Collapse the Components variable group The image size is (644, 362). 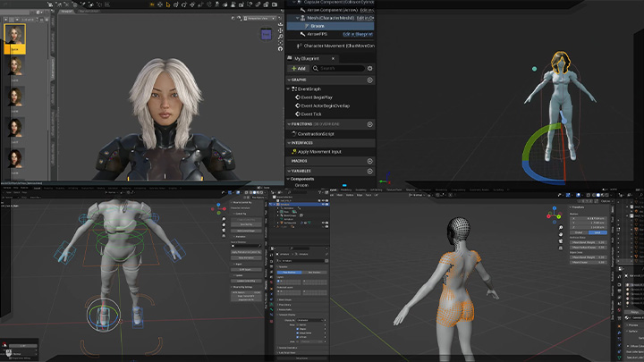pyautogui.click(x=289, y=179)
